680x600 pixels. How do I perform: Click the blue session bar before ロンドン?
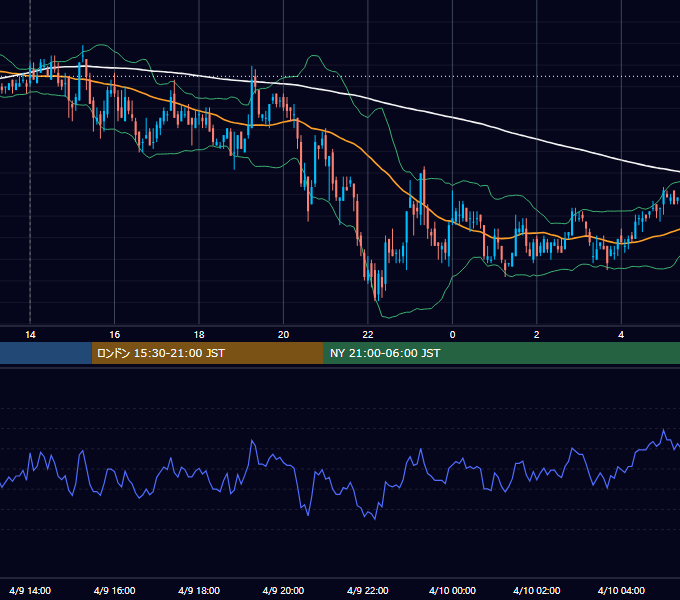pyautogui.click(x=46, y=353)
